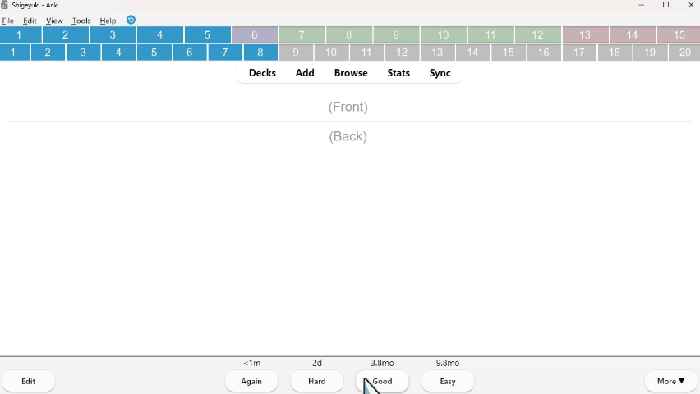
Task: Click blue box 5 in upper row
Action: tap(208, 35)
